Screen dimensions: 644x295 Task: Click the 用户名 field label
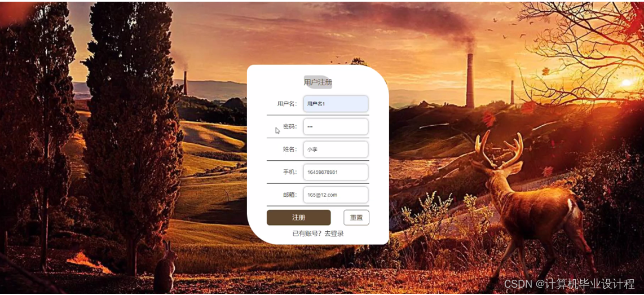pyautogui.click(x=287, y=104)
